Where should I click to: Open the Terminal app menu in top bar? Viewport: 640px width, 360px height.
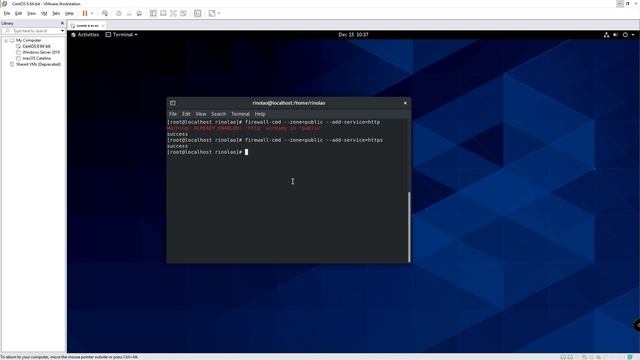[x=122, y=35]
